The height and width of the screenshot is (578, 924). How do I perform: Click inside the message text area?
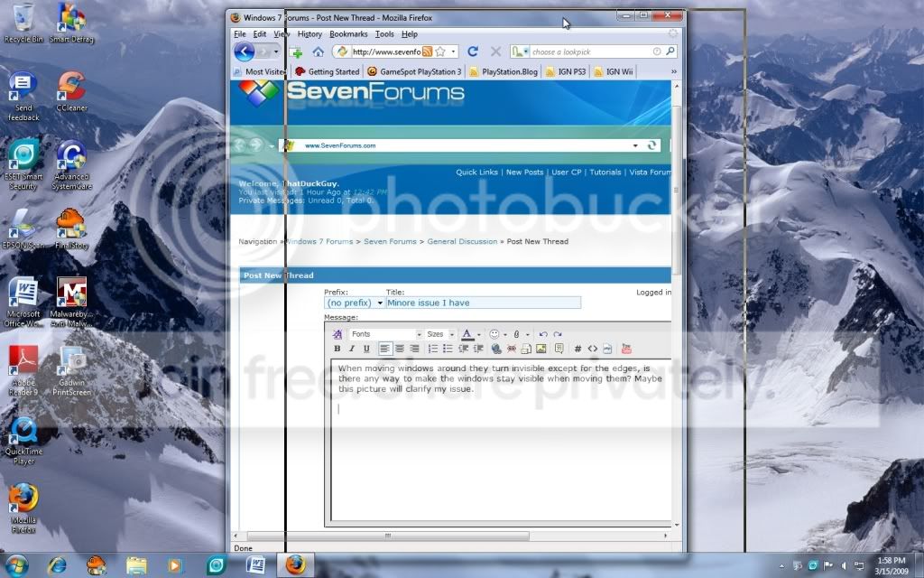(501, 440)
